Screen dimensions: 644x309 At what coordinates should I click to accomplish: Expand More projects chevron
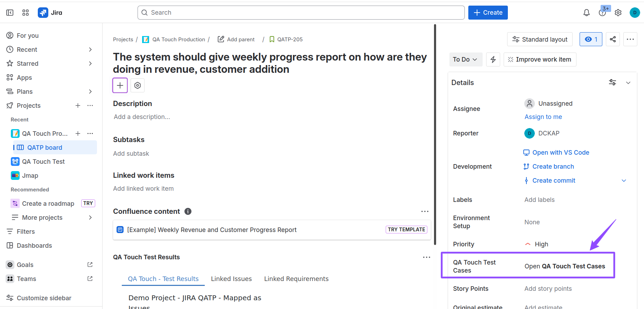[x=90, y=217]
